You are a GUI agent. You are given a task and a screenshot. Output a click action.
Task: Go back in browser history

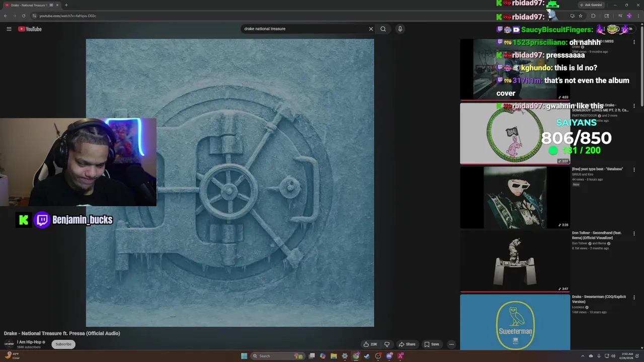(x=5, y=16)
